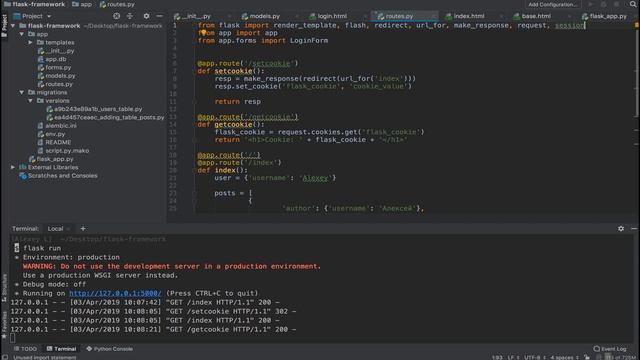Click the intention lightbulb icon in editor
The width and height of the screenshot is (640, 360).
click(203, 33)
